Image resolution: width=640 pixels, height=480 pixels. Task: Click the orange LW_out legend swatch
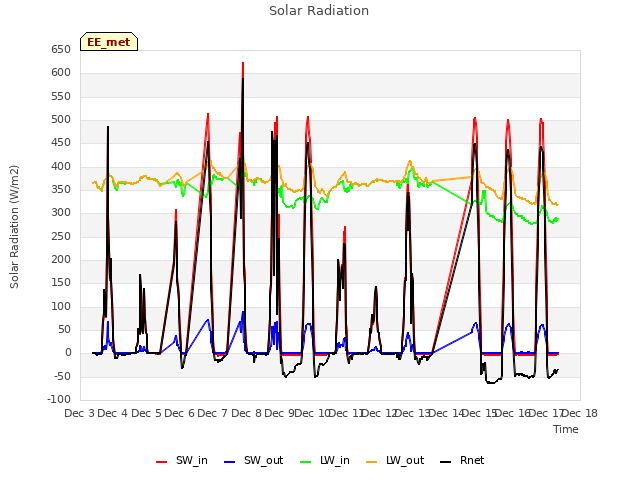point(371,462)
